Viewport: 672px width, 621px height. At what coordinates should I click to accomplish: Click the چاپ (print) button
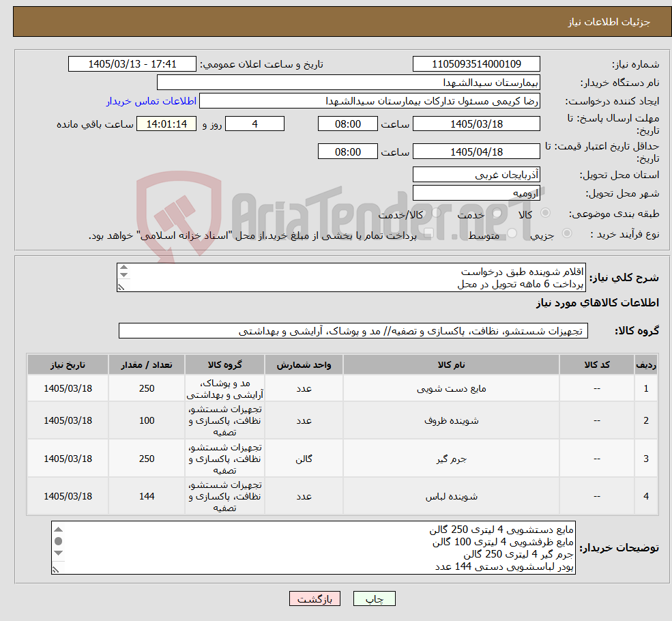click(374, 598)
